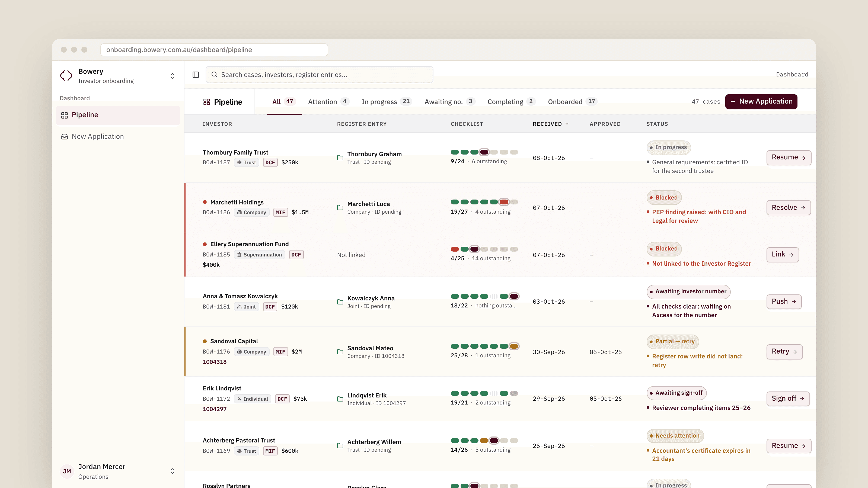Viewport: 868px width, 488px height.
Task: Click the Individual tag on Erik Lindqvist
Action: pos(253,399)
